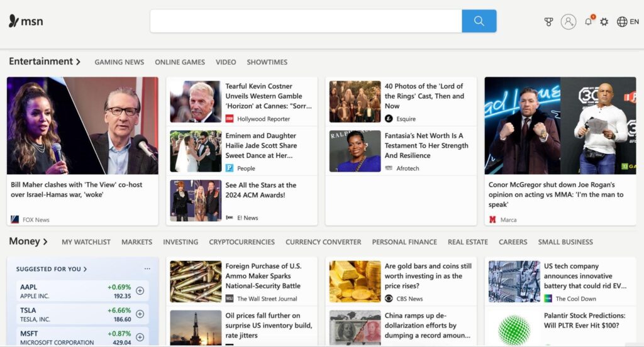Open 'Lord of the Rings' cast photos headline
Screen dimensions: 644x347
click(x=425, y=96)
